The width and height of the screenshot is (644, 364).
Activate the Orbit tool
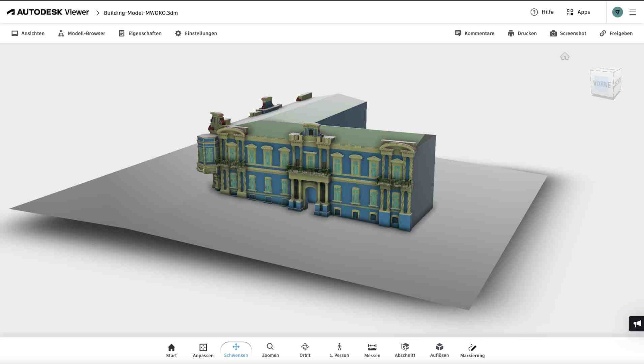point(304,350)
